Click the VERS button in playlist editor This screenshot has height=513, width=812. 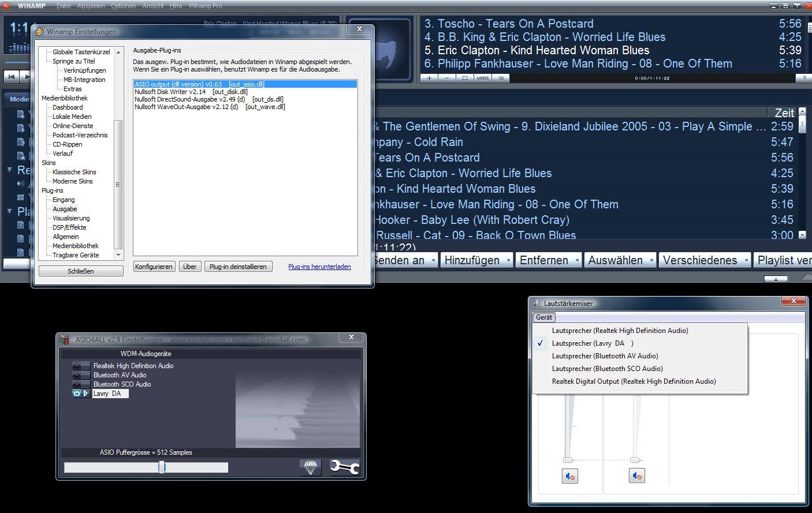(483, 78)
